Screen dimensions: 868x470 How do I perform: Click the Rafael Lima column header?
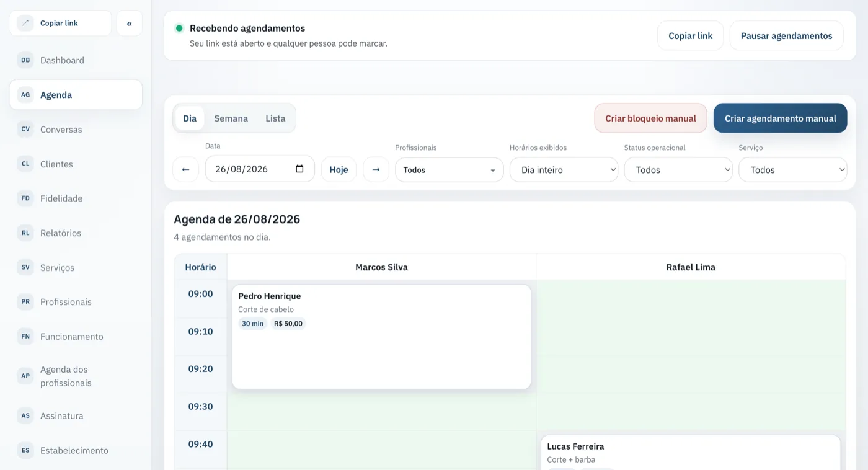point(691,267)
